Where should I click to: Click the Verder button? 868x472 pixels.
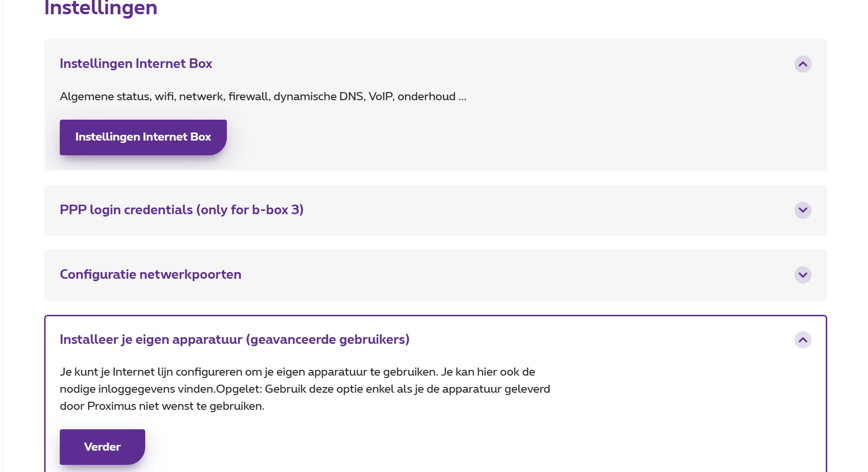click(x=102, y=447)
